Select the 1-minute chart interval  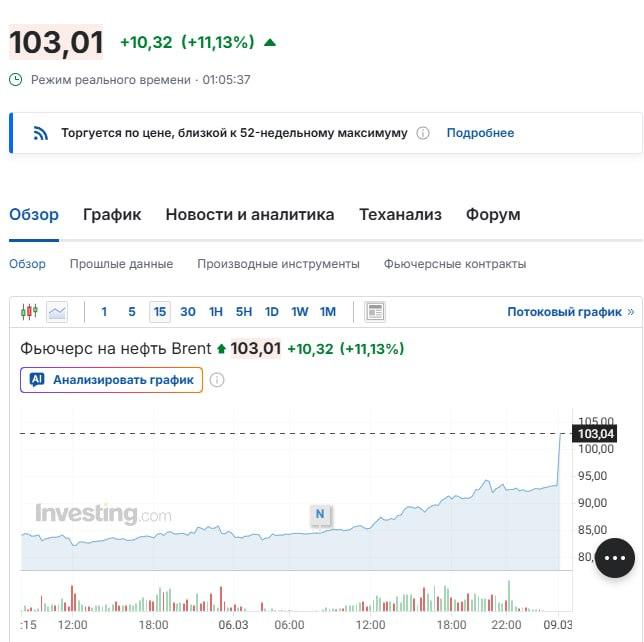(104, 312)
